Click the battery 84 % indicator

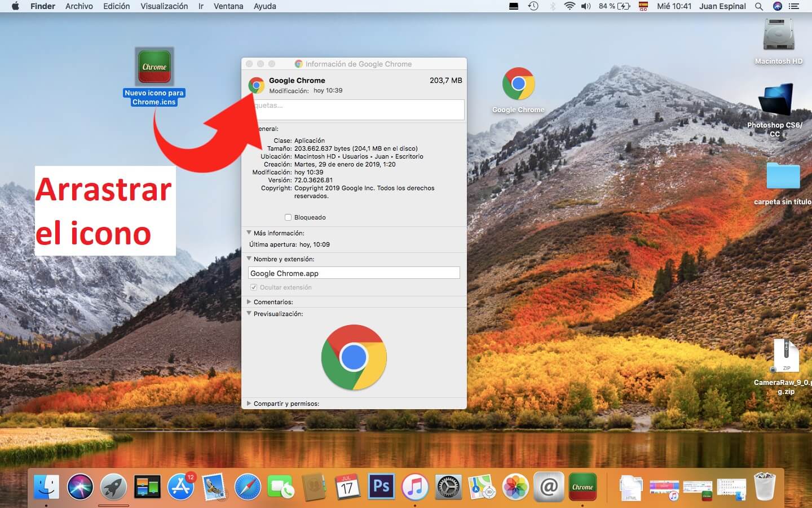click(x=615, y=6)
